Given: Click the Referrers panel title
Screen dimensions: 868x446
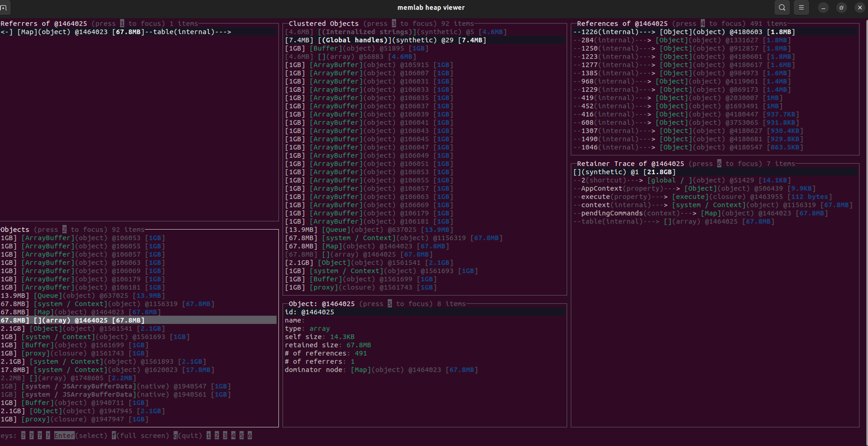Looking at the screenshot, I should [x=44, y=23].
